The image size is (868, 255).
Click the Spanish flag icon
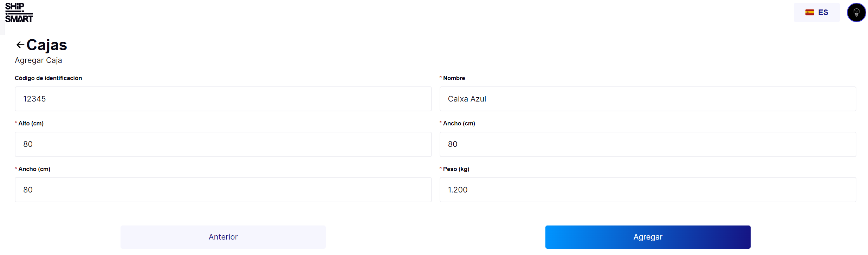point(810,13)
